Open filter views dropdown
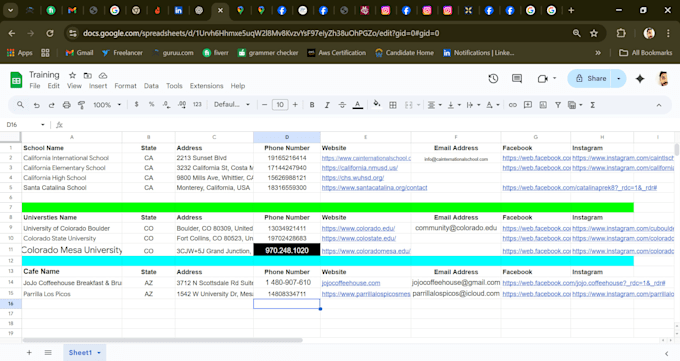The width and height of the screenshot is (680, 361). pyautogui.click(x=575, y=105)
